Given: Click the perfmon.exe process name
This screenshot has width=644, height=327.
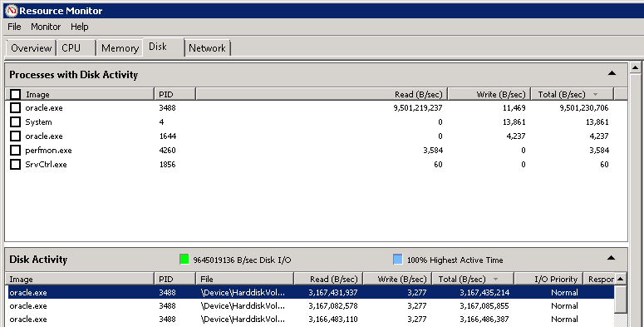Looking at the screenshot, I should pyautogui.click(x=48, y=150).
